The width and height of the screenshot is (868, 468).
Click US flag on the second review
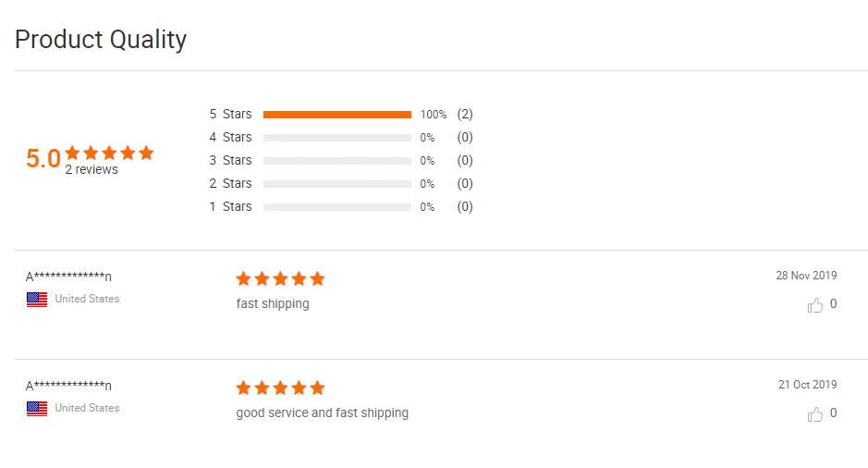point(37,409)
